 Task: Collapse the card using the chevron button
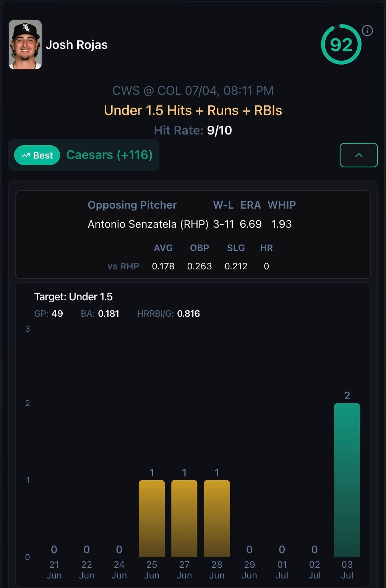click(x=358, y=155)
